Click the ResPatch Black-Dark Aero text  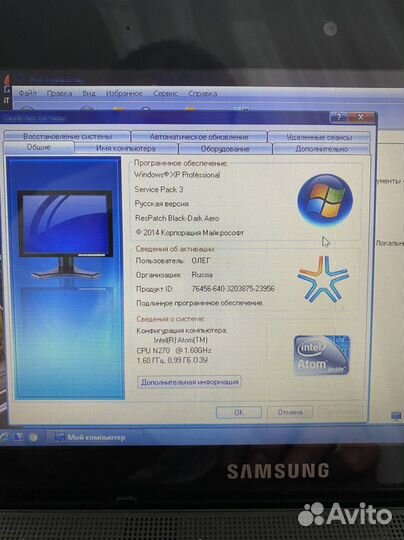click(177, 218)
